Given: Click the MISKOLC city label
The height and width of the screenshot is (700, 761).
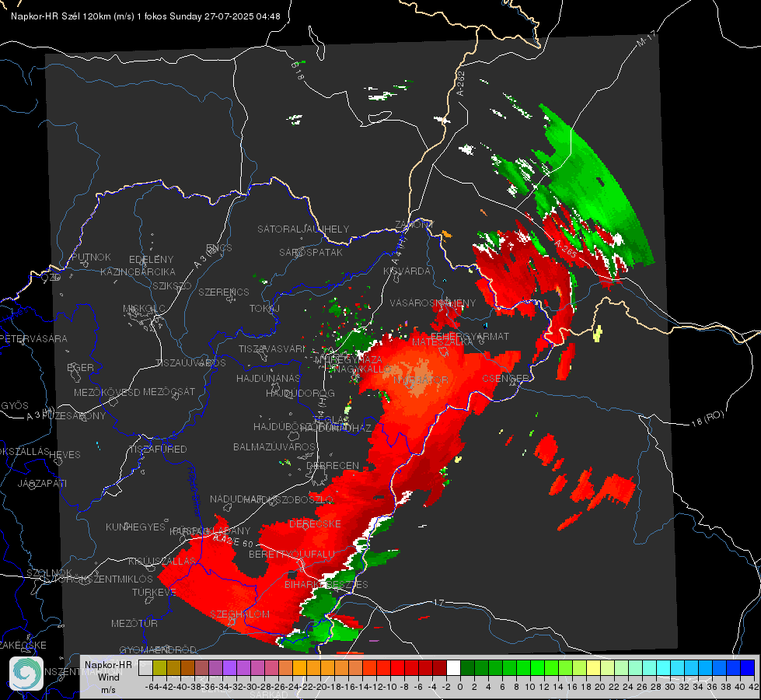Looking at the screenshot, I should [144, 309].
